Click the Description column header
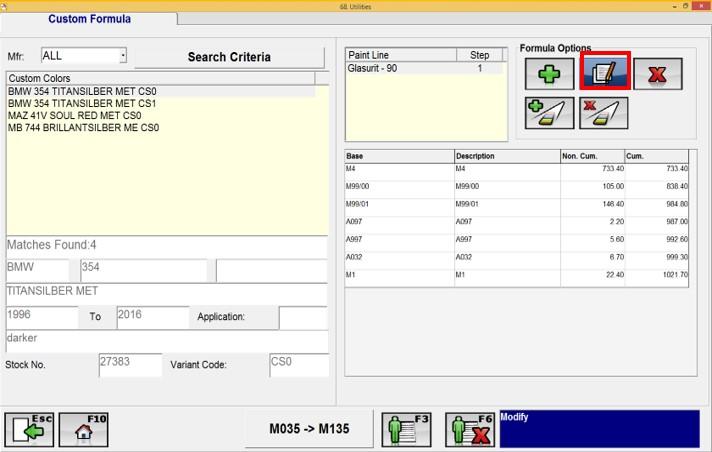The image size is (712, 452). [x=507, y=156]
